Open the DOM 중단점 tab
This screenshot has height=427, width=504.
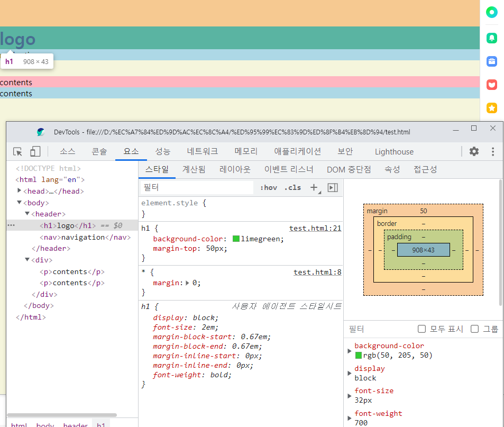pyautogui.click(x=349, y=169)
